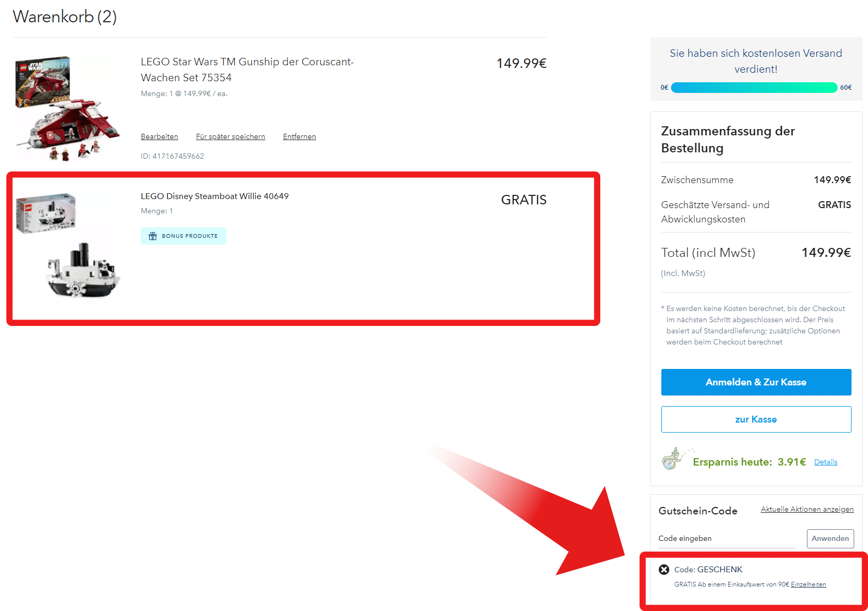Open savings Details link

[x=826, y=462]
